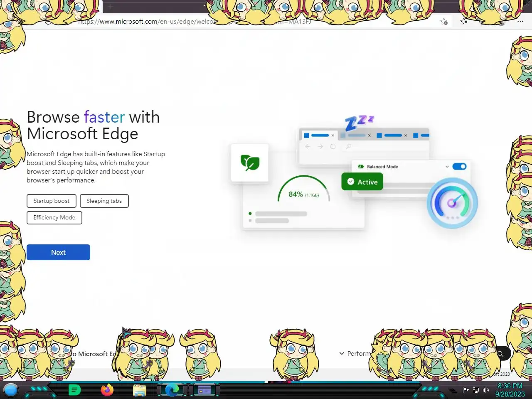Select the Sleeping tabs option
Image resolution: width=532 pixels, height=399 pixels.
[x=104, y=201]
